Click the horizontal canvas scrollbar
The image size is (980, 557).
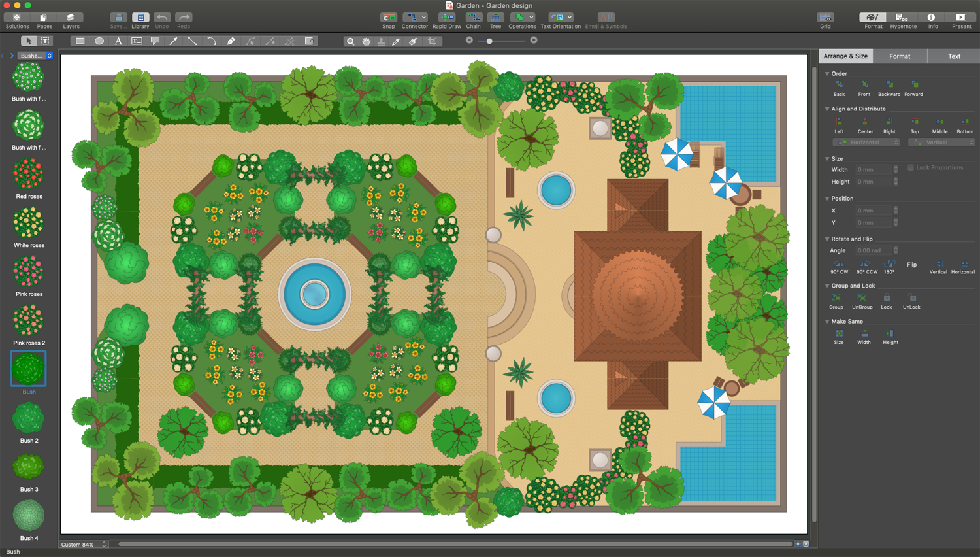[455, 543]
